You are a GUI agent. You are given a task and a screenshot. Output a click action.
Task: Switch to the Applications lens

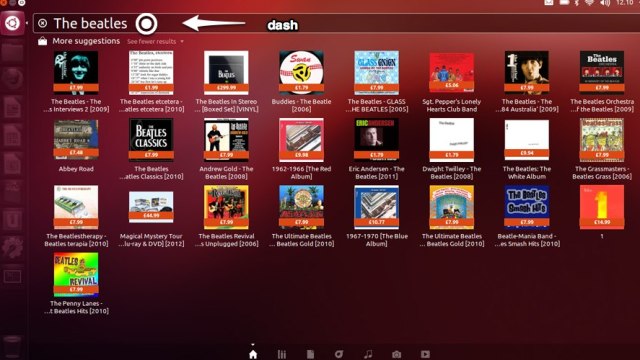click(x=282, y=354)
